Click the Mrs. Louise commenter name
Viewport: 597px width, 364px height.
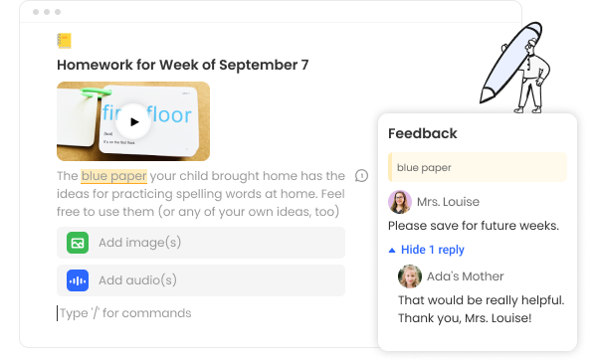coord(448,202)
